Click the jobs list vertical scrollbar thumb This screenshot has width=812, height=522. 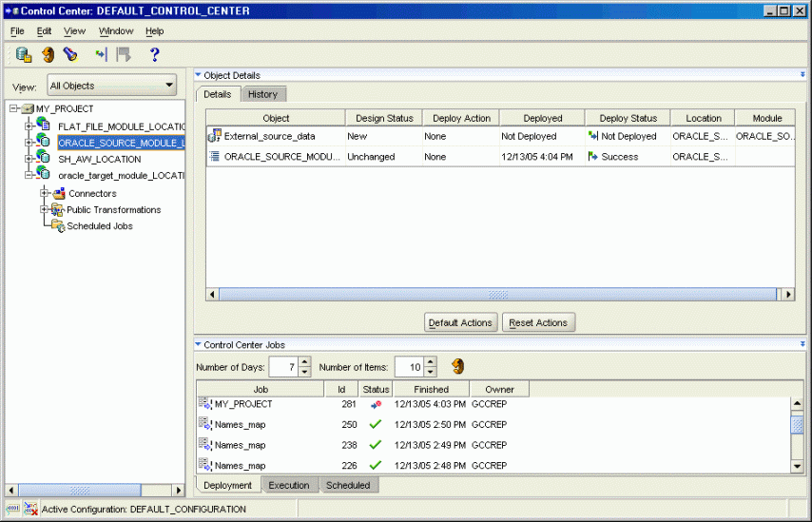point(798,425)
